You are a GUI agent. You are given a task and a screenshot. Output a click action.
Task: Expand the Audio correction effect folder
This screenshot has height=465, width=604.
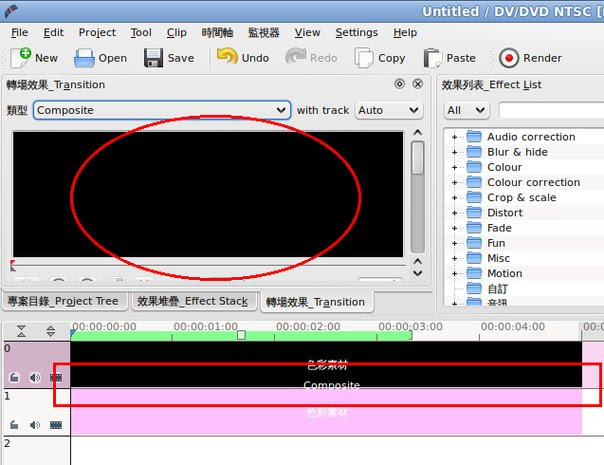click(x=455, y=137)
